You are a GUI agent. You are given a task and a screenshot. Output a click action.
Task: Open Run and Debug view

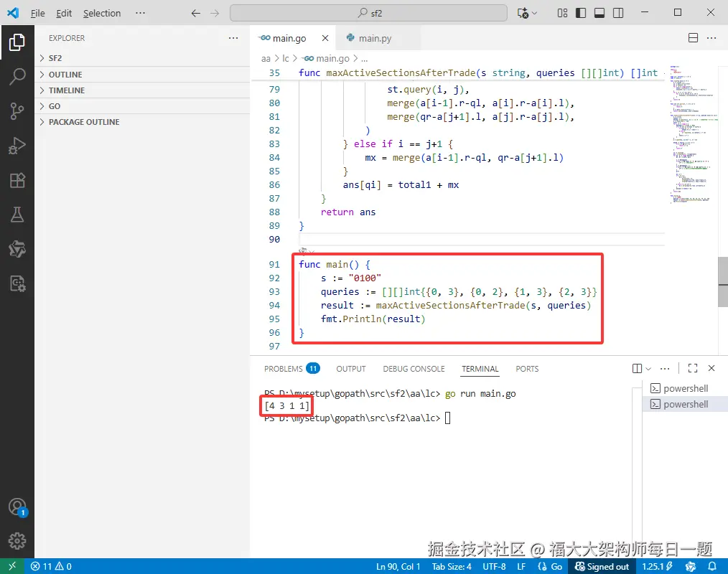pos(17,146)
